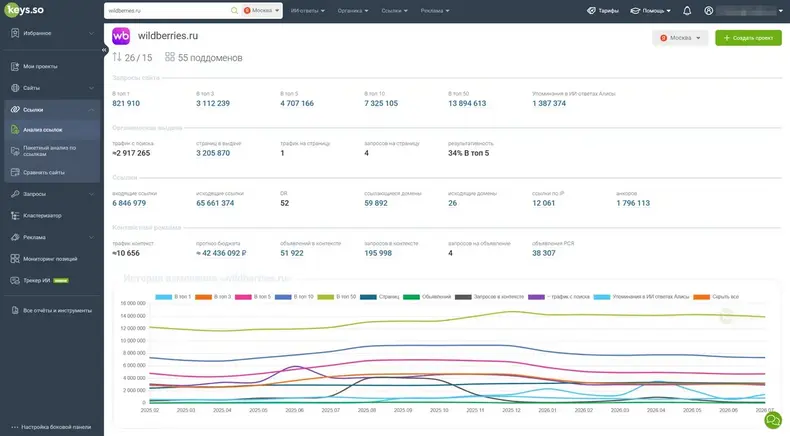The image size is (790, 436).
Task: Click wildberries.ru page title
Action: tap(168, 36)
